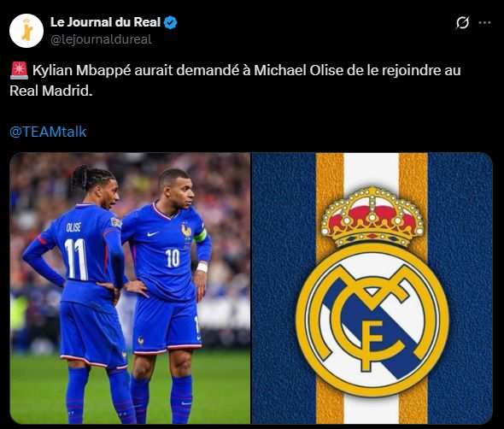Click Mbappé's number 10 jersey in photo

pyautogui.click(x=173, y=258)
